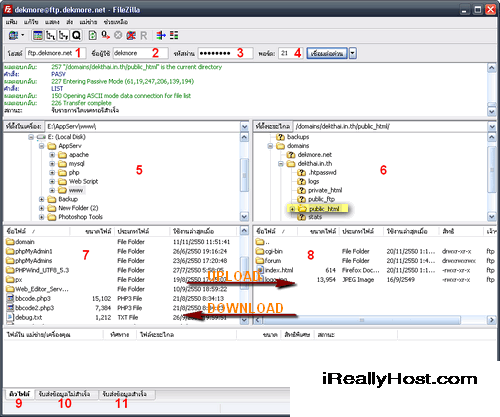Toggle the remote directory tree view

tap(63, 35)
